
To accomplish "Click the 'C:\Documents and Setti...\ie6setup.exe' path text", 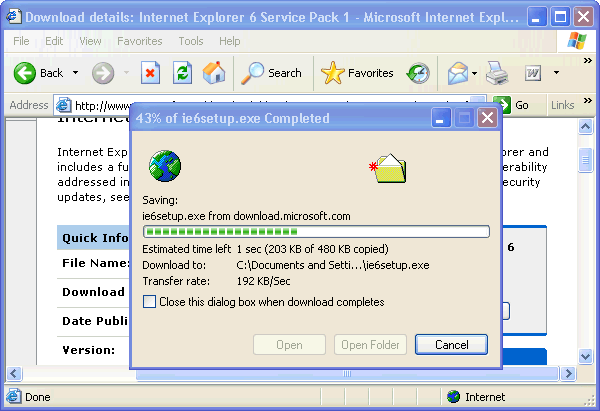I will pyautogui.click(x=333, y=265).
